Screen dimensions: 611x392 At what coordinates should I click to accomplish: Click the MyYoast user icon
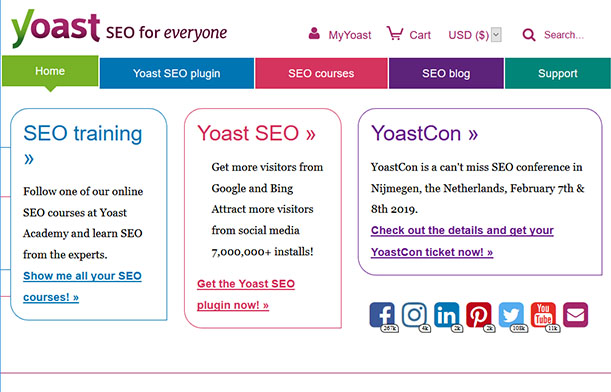click(x=314, y=34)
